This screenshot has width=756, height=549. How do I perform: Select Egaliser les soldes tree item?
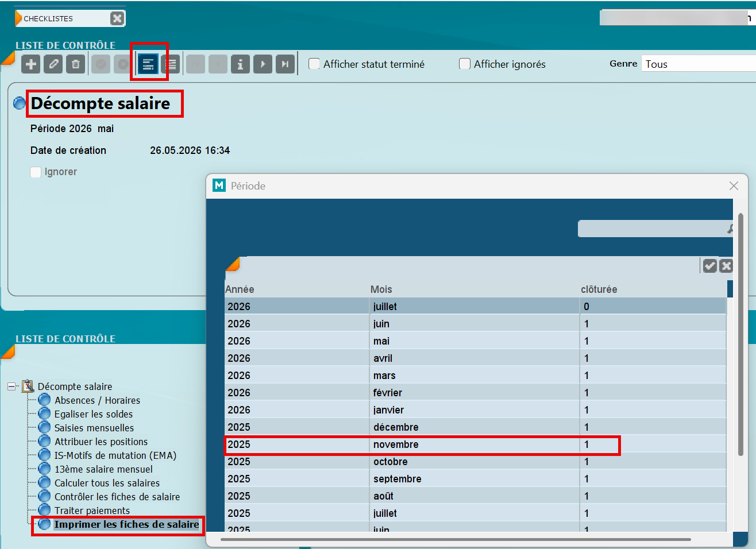pyautogui.click(x=94, y=414)
